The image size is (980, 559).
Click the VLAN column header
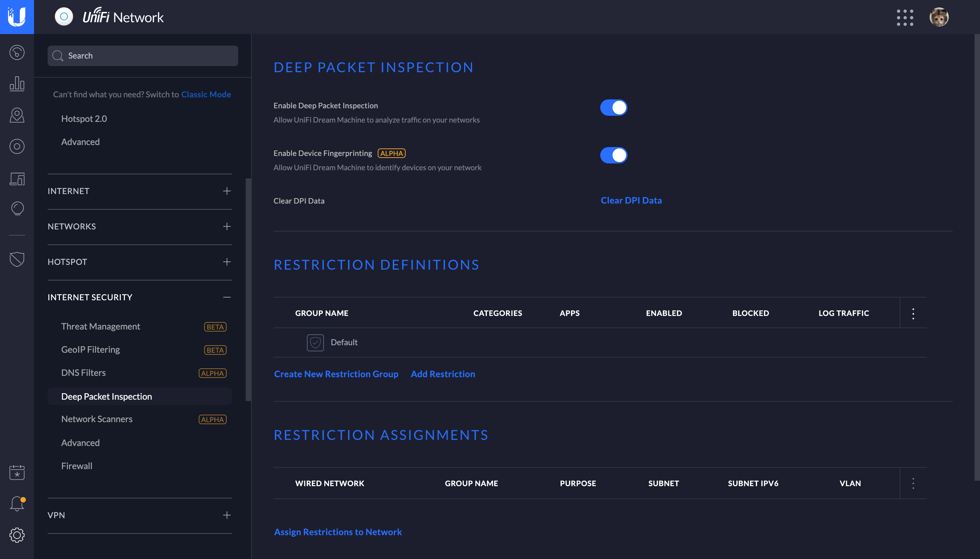pos(850,483)
